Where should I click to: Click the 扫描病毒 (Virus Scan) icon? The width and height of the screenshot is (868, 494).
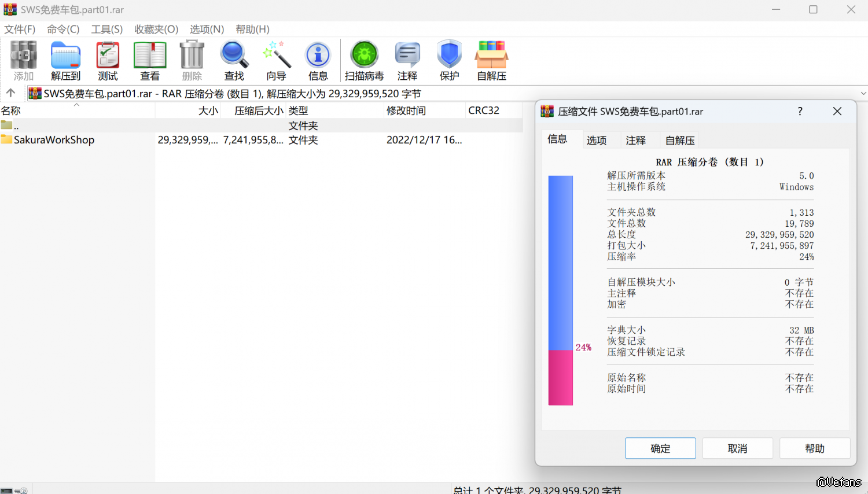click(x=364, y=60)
